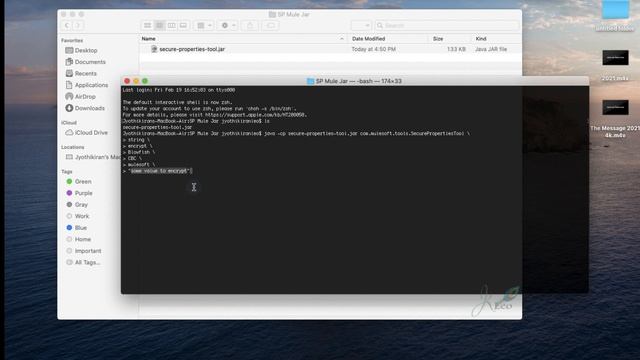Open the small dropdown beside Finder search

[x=361, y=25]
